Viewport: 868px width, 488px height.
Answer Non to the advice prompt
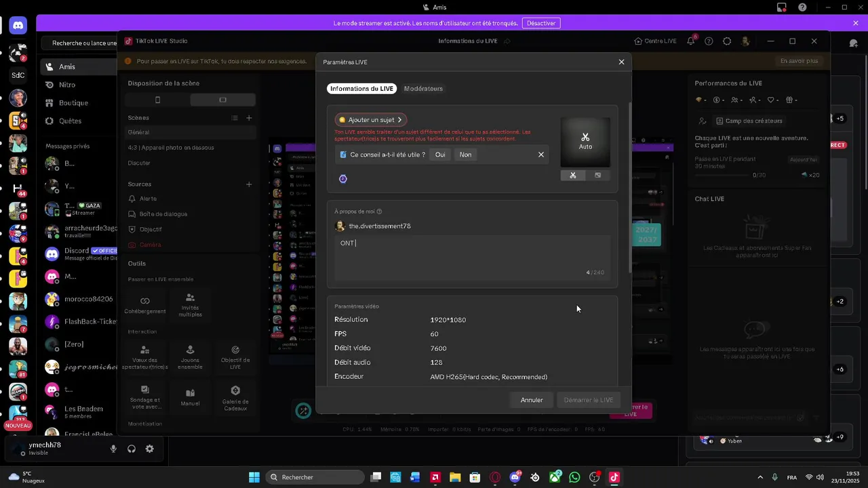465,155
